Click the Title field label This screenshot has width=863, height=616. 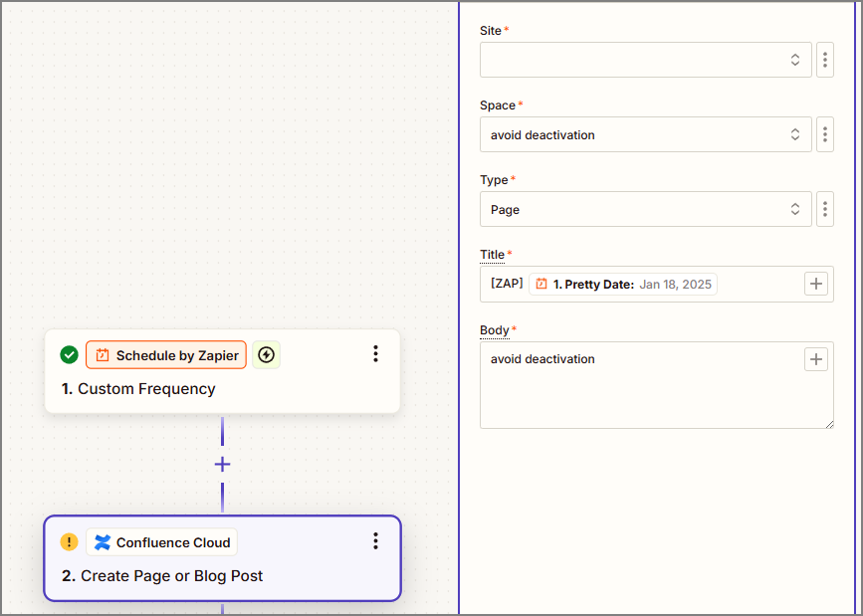[x=492, y=255]
